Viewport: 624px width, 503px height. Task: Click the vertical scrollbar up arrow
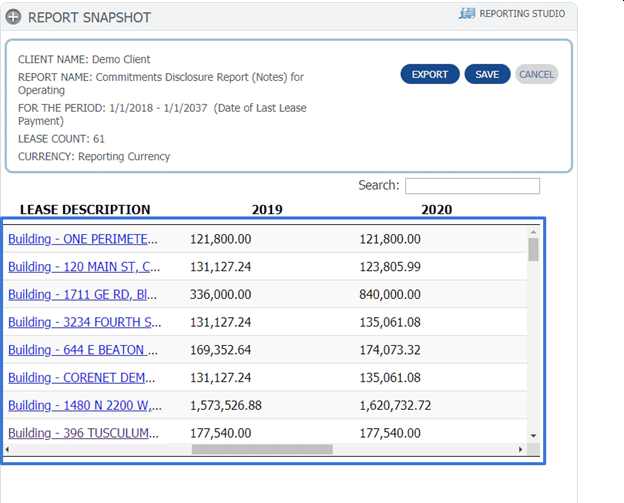pyautogui.click(x=533, y=232)
